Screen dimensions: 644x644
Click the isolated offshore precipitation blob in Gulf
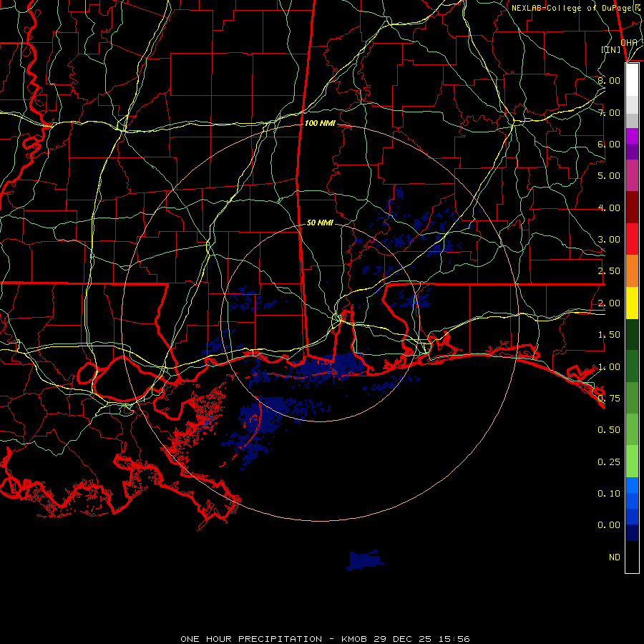coord(364,560)
